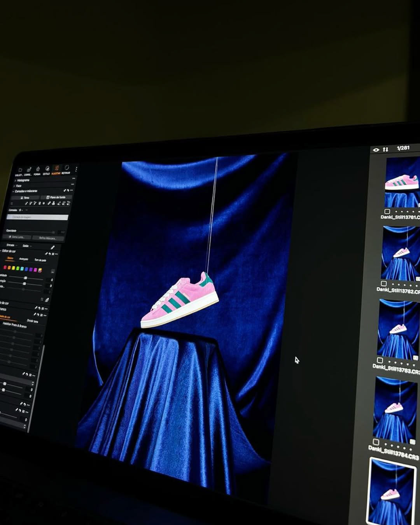Add a new layer with plus icon
Viewport: 420px width, 525px height.
(x=20, y=210)
